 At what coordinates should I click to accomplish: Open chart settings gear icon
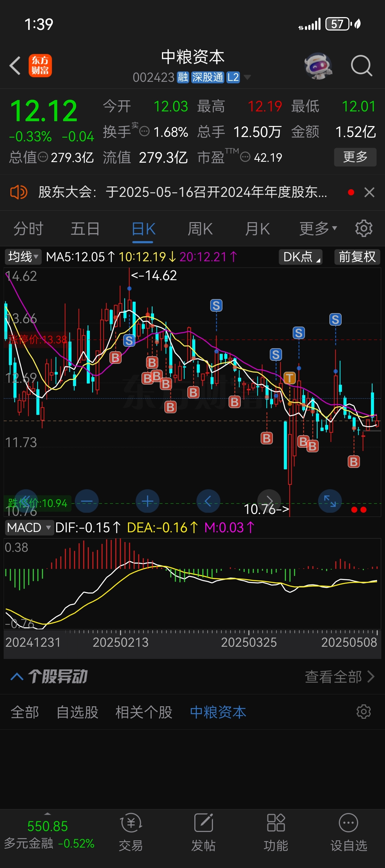[x=364, y=229]
